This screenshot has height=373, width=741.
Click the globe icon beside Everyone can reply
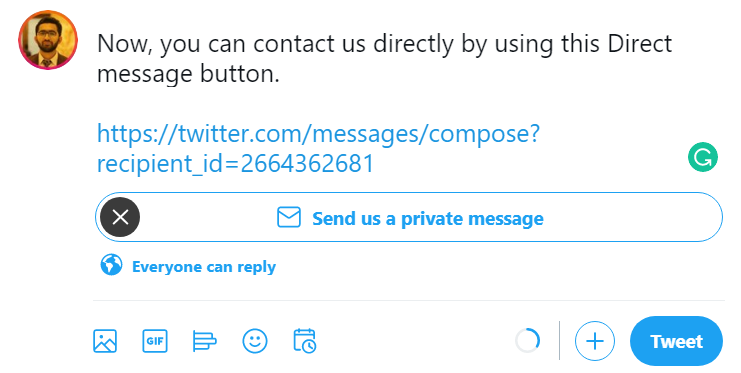[112, 265]
